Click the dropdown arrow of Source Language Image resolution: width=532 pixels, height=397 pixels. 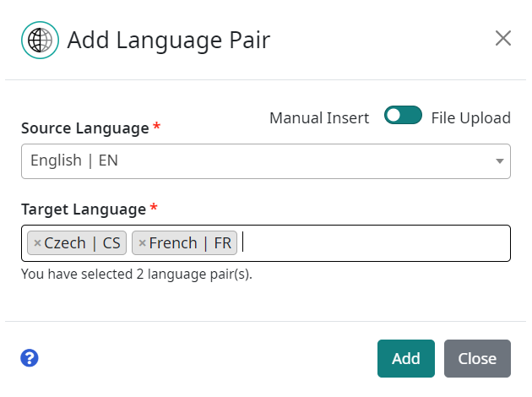499,161
